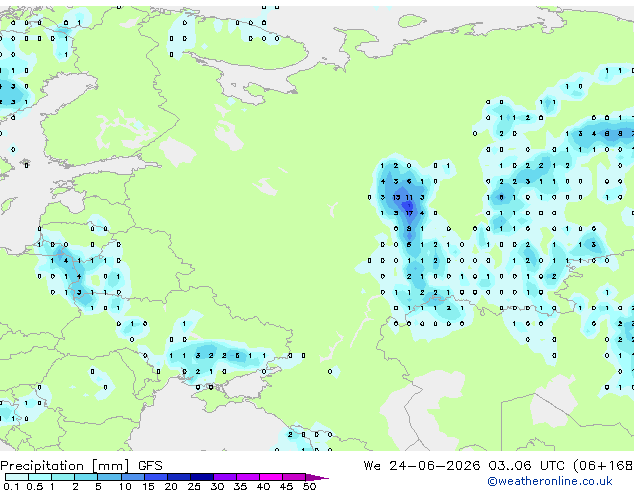Click the legend label '50'

[x=309, y=486]
